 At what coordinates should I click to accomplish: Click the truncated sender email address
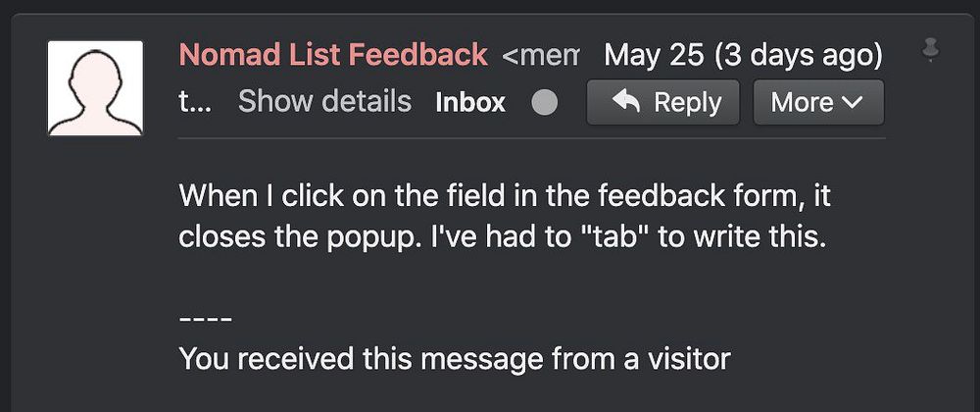[541, 55]
